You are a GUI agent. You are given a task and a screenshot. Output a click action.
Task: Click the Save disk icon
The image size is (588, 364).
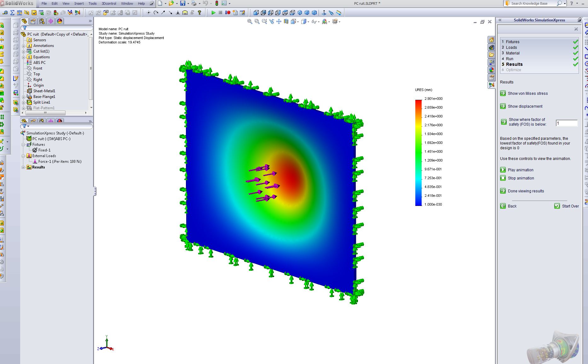pos(182,3)
